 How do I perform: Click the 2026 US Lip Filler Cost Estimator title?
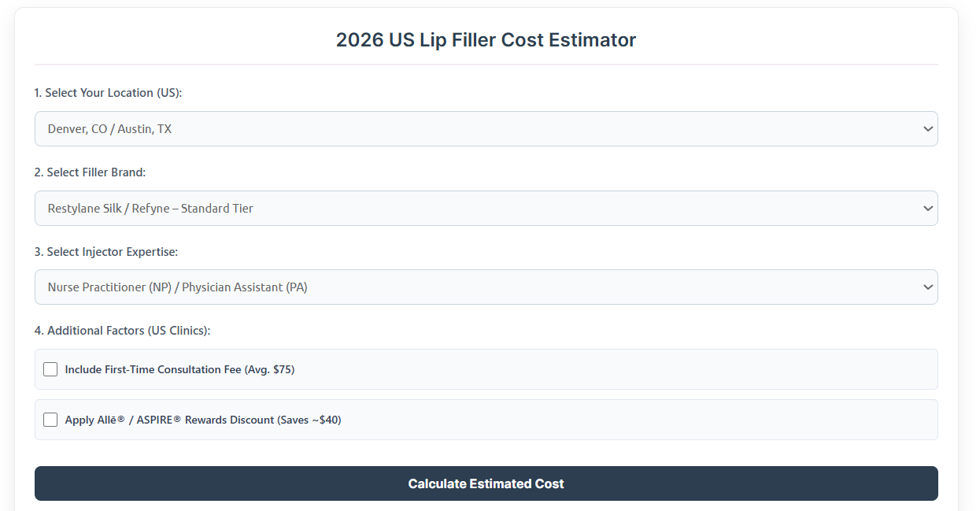tap(486, 39)
